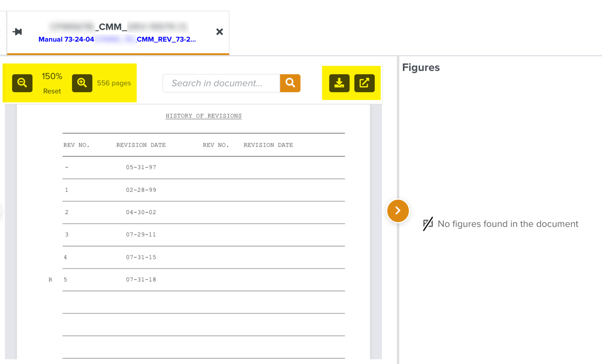Run search with the orange magnifier button
602x364 pixels.
290,83
